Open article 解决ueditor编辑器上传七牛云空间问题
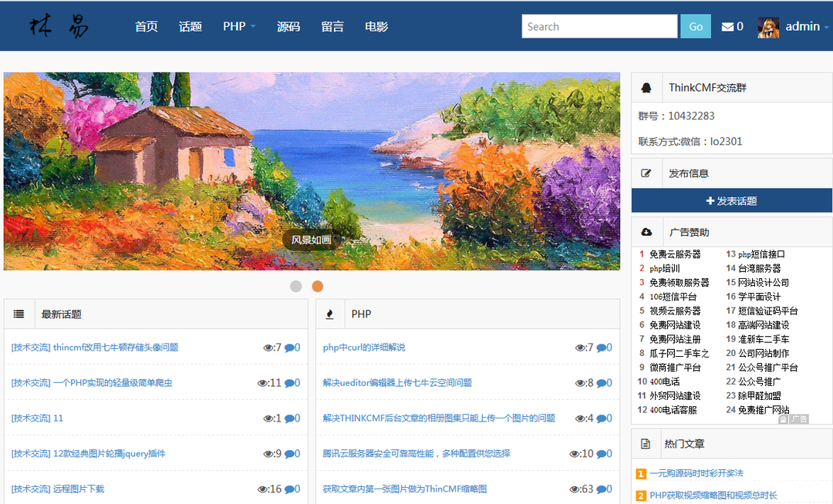Screen dimensions: 833x504 pos(397,383)
